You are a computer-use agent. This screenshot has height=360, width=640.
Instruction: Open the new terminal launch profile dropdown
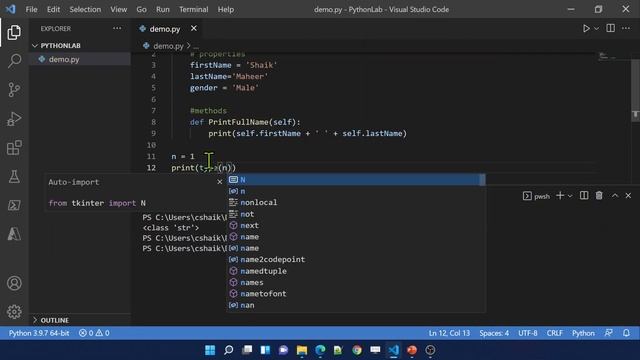[x=570, y=196]
